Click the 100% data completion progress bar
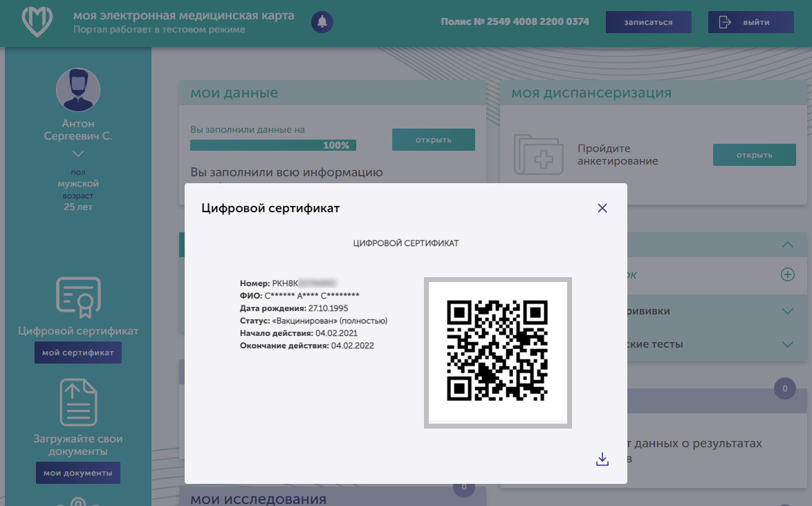Image resolution: width=812 pixels, height=506 pixels. (x=273, y=145)
